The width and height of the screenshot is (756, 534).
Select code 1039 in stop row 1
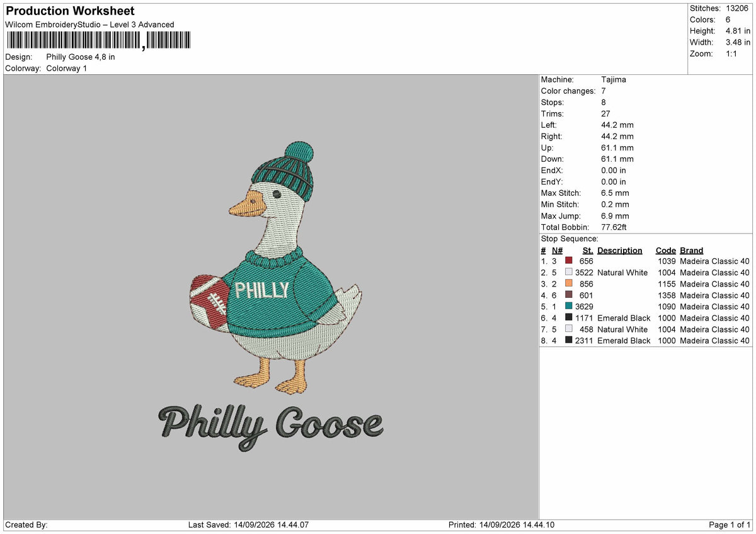click(667, 261)
